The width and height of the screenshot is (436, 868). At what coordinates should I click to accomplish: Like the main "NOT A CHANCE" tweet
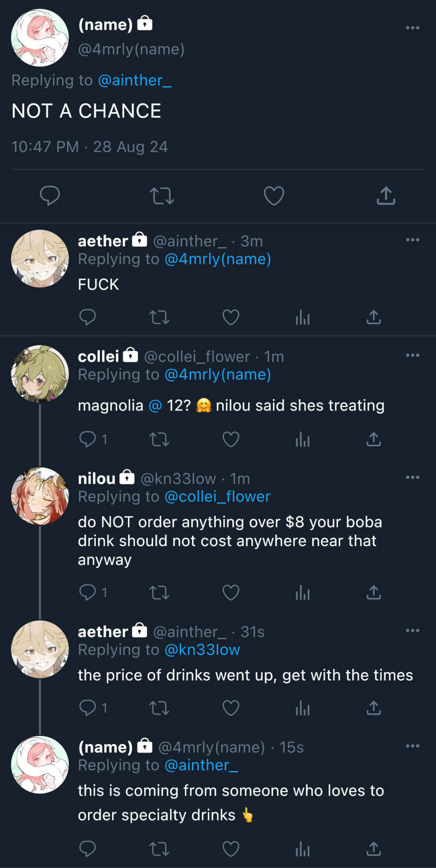point(274,196)
